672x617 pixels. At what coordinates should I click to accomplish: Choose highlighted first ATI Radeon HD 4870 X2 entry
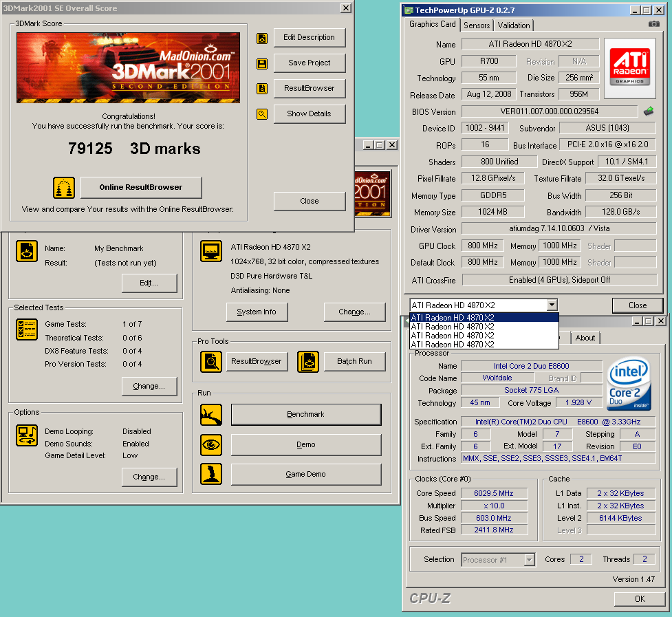pyautogui.click(x=484, y=318)
